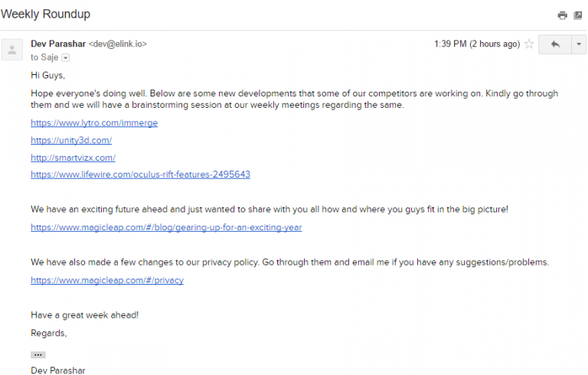Print this email using the printer icon

(562, 15)
